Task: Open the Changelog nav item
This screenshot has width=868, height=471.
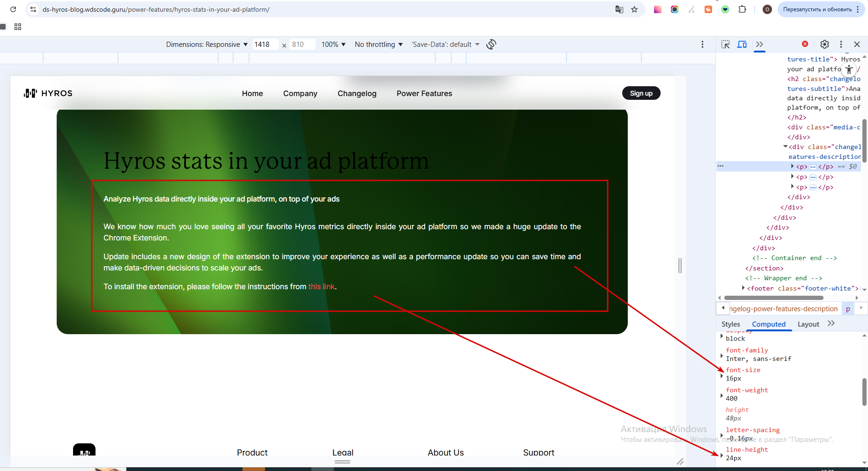Action: point(357,93)
